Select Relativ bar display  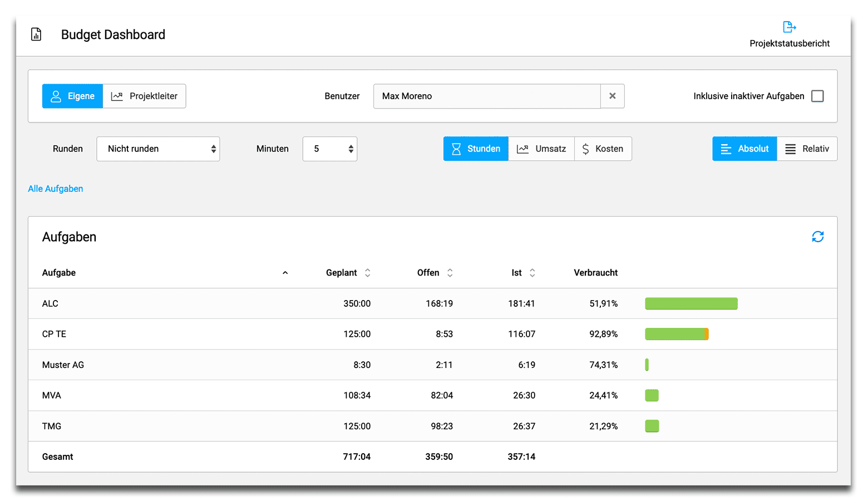point(807,149)
